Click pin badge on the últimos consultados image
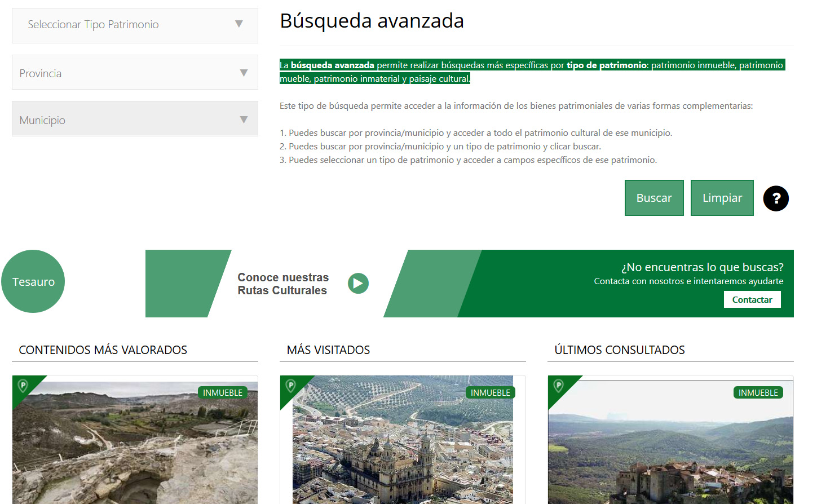 [x=559, y=386]
